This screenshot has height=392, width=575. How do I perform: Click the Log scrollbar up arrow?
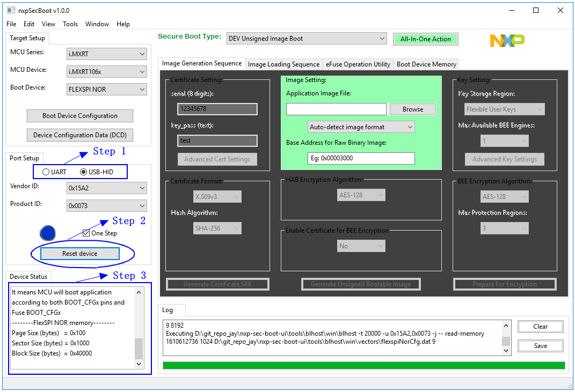[x=506, y=326]
